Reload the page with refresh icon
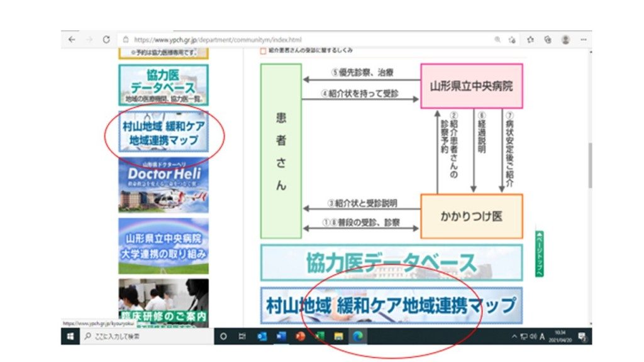The width and height of the screenshot is (644, 362). (x=106, y=39)
